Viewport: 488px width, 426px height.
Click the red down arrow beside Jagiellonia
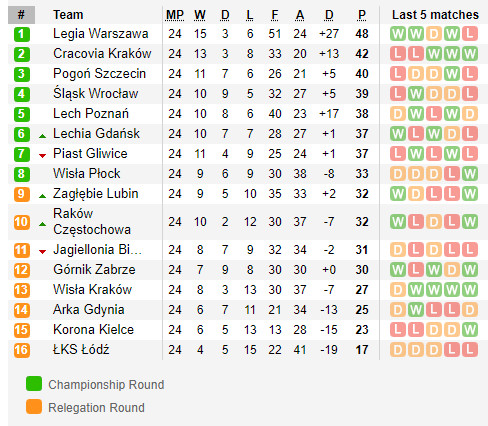42,251
